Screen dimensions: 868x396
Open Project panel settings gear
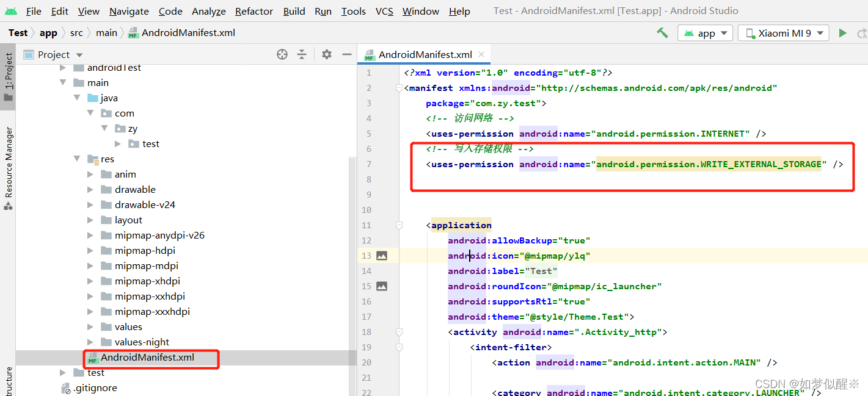click(327, 54)
